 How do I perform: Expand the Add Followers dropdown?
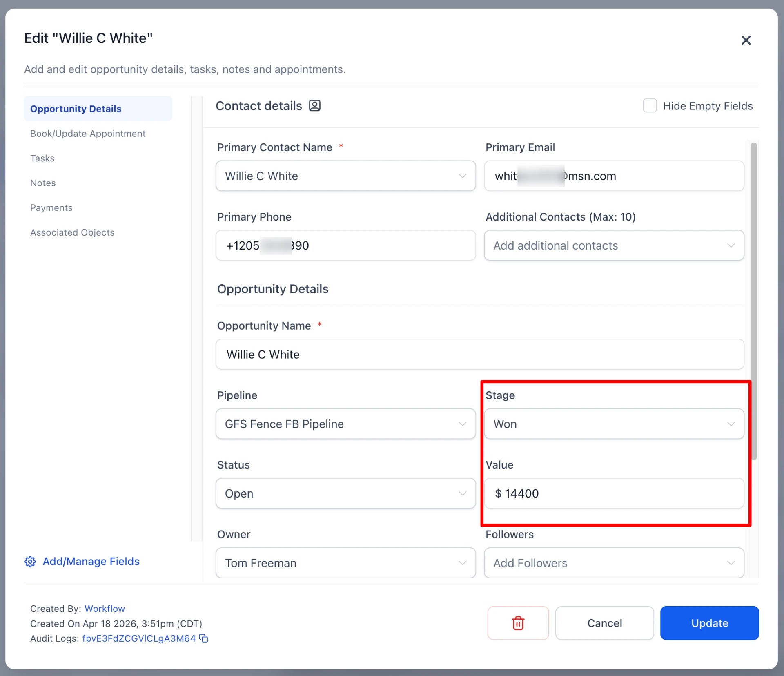(x=614, y=563)
